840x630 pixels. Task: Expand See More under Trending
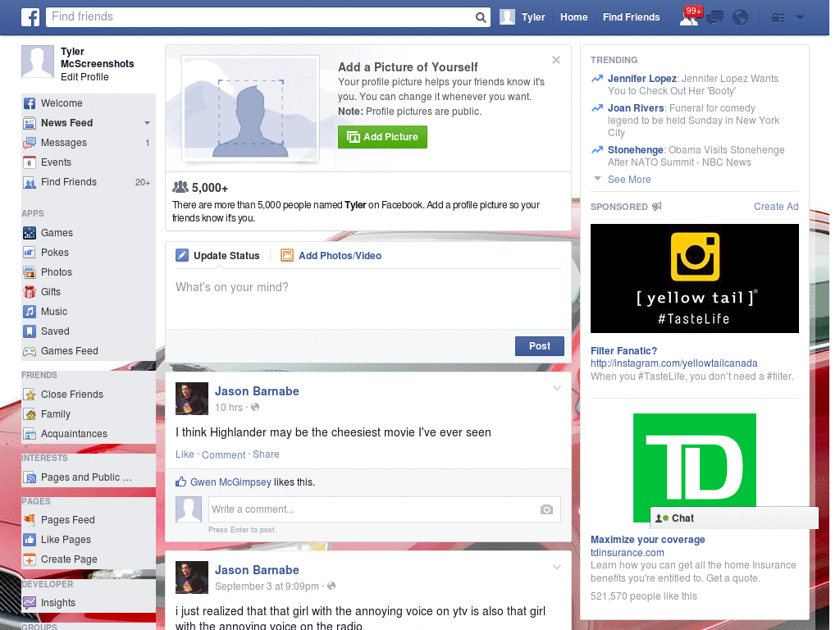coord(628,180)
